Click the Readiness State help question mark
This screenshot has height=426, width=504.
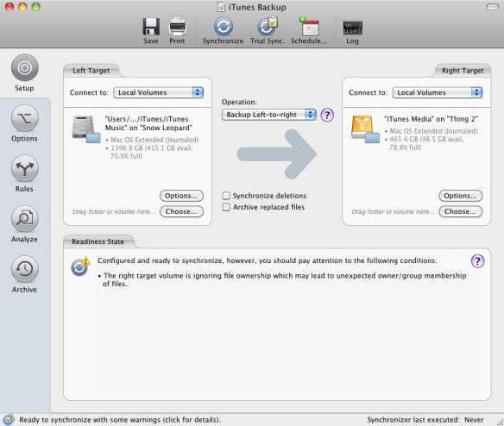(x=477, y=261)
